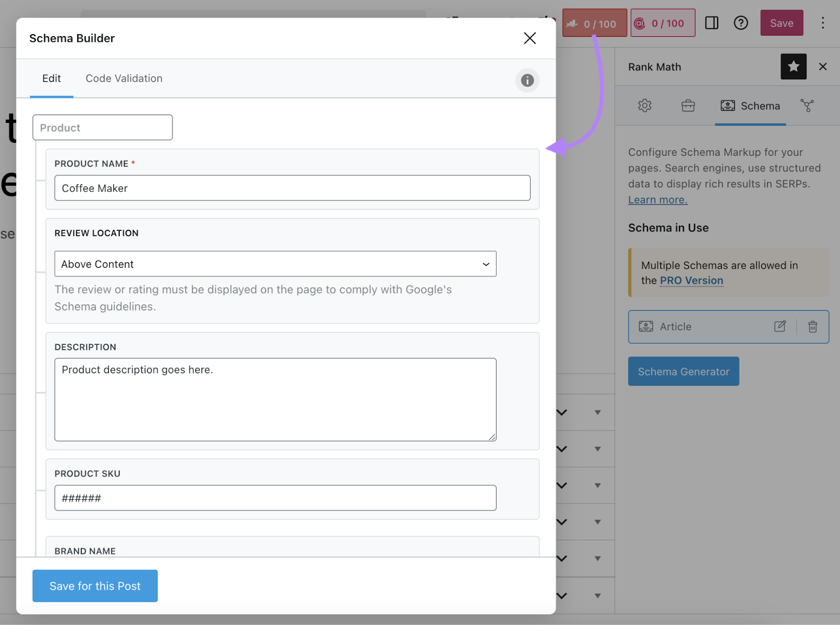Click Save for this Post button
The width and height of the screenshot is (840, 625).
point(95,586)
